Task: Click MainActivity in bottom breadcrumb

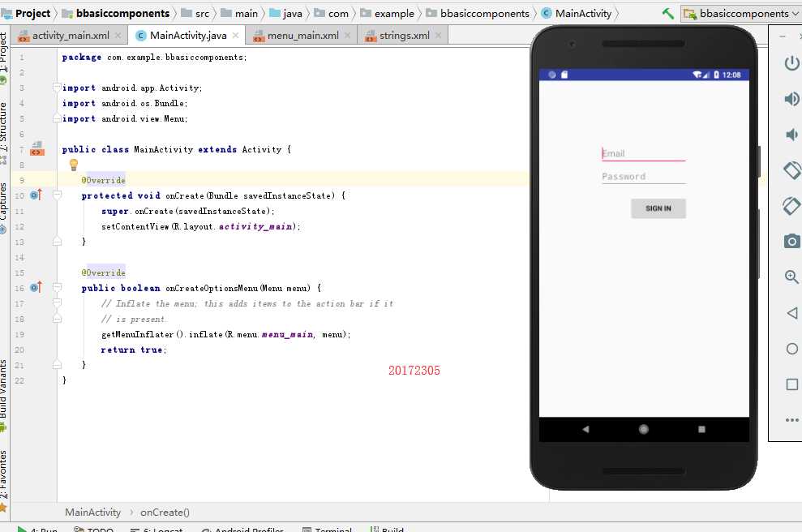Action: click(x=92, y=512)
